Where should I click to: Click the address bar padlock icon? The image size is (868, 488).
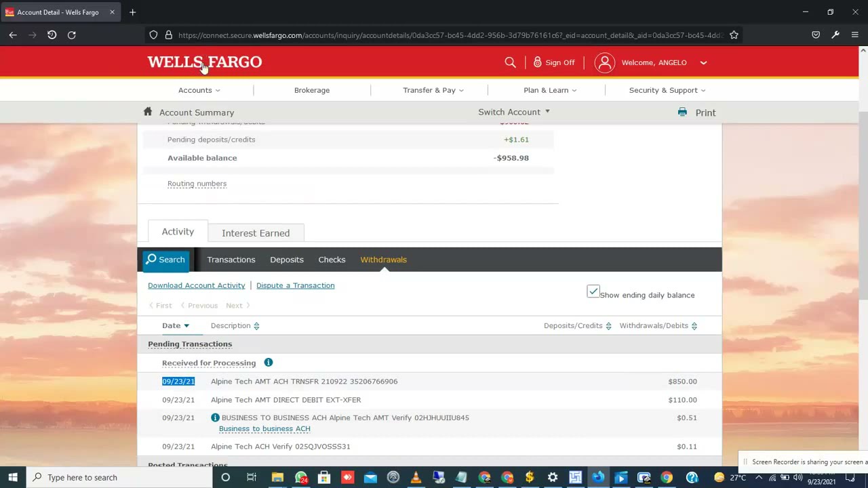(x=169, y=35)
